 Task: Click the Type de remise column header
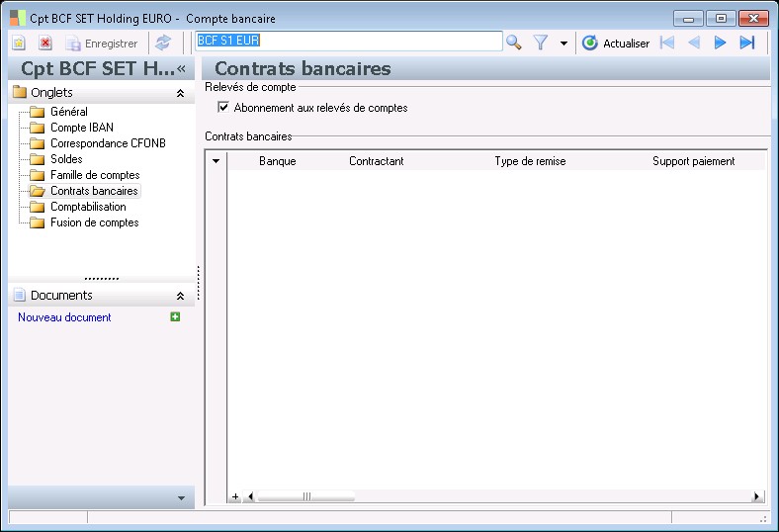pos(530,161)
